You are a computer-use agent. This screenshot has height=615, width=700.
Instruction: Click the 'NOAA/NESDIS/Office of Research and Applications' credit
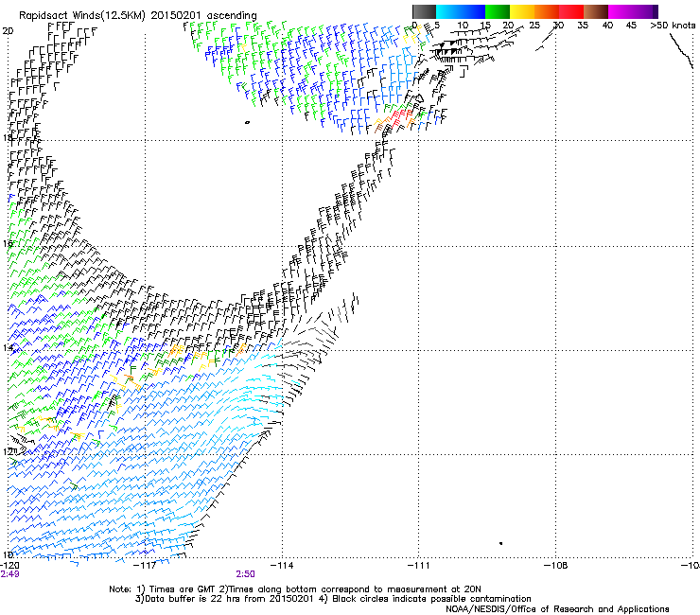(557, 609)
